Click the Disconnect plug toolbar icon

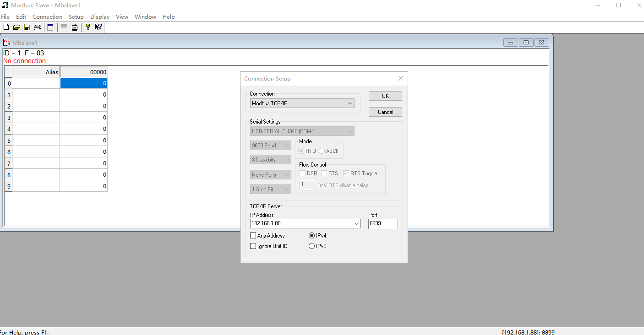click(75, 27)
